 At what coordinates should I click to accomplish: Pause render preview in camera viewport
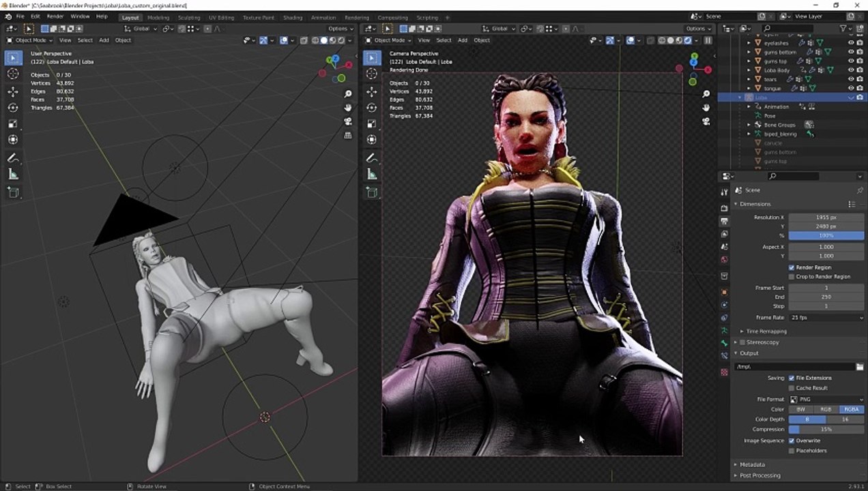point(708,40)
